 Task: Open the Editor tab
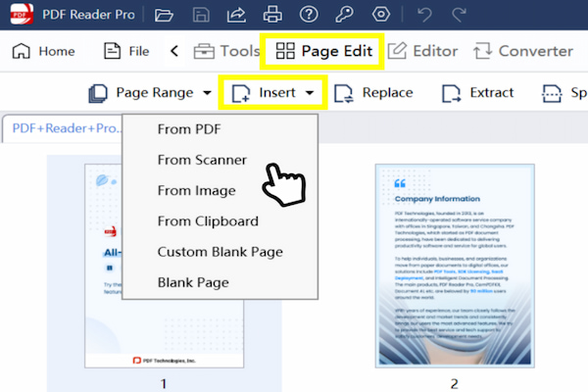point(422,51)
